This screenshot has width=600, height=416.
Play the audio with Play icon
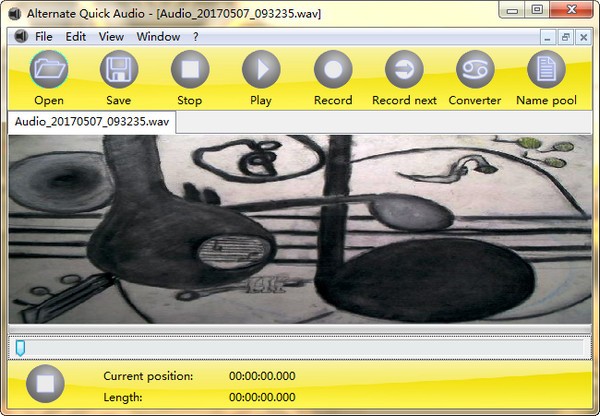(261, 70)
